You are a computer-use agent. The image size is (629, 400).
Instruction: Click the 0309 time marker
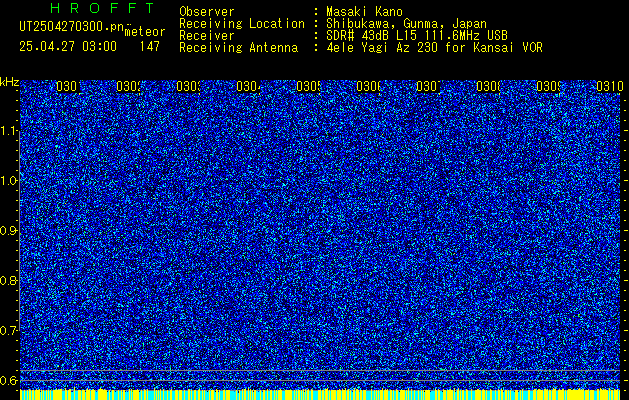click(548, 86)
